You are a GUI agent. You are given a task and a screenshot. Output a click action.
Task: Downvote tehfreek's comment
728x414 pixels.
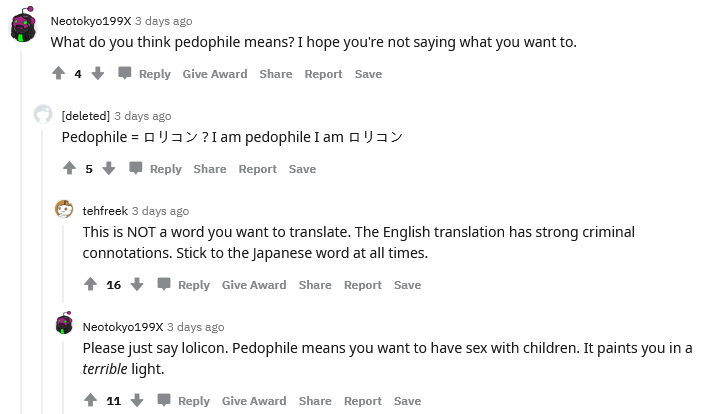coord(136,284)
